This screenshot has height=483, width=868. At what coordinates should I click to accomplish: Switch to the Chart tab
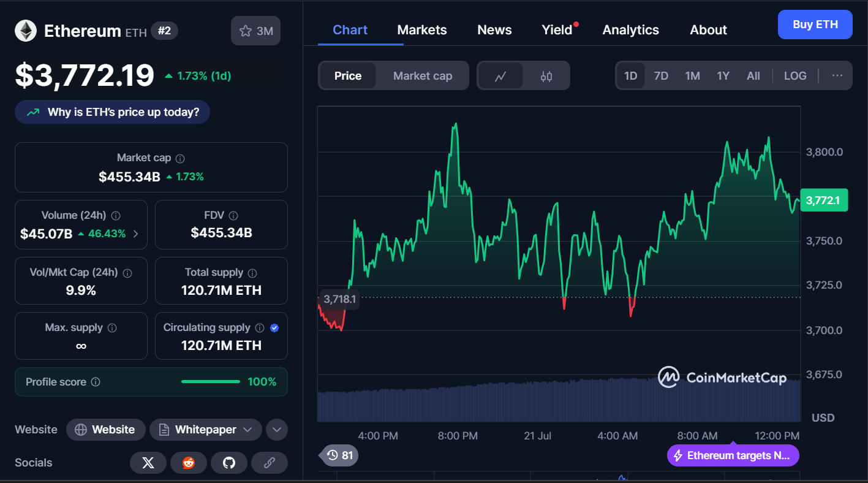coord(350,30)
